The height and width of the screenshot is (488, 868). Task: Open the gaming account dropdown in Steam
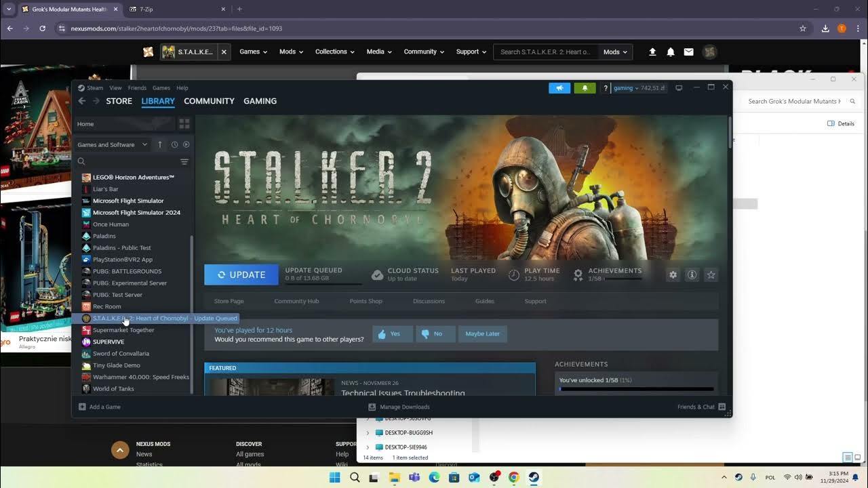coord(639,88)
